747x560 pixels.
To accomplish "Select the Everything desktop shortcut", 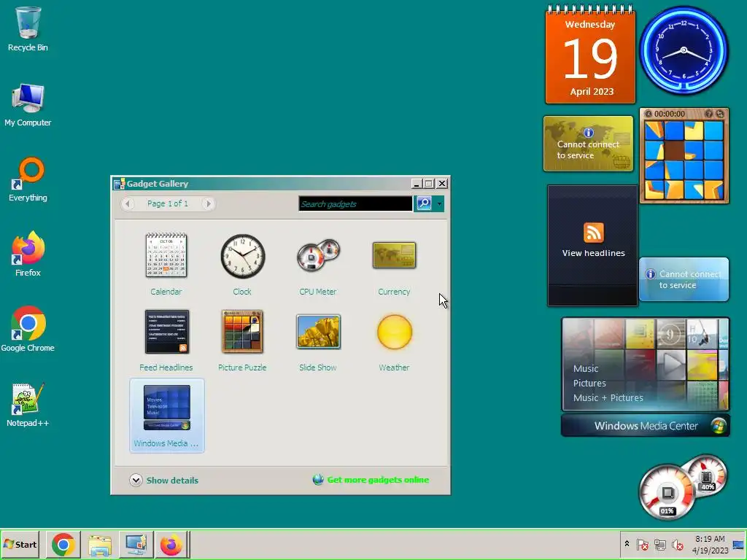I will click(28, 179).
